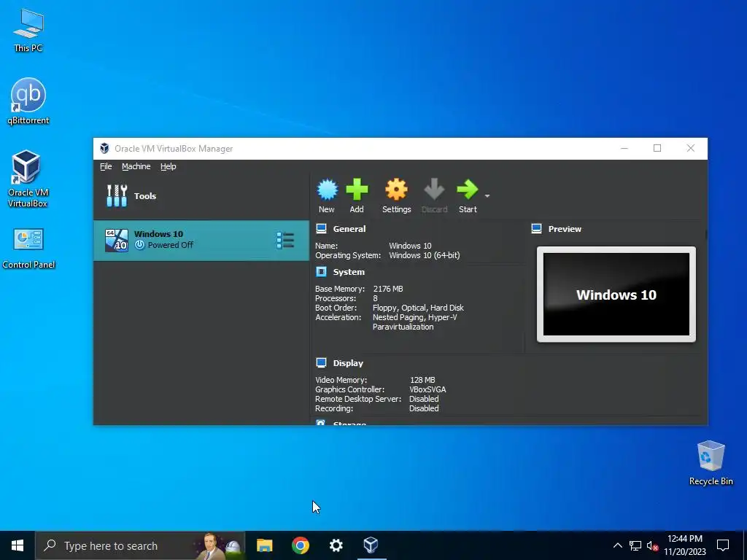
Task: Click the Windows Start button
Action: point(18,545)
